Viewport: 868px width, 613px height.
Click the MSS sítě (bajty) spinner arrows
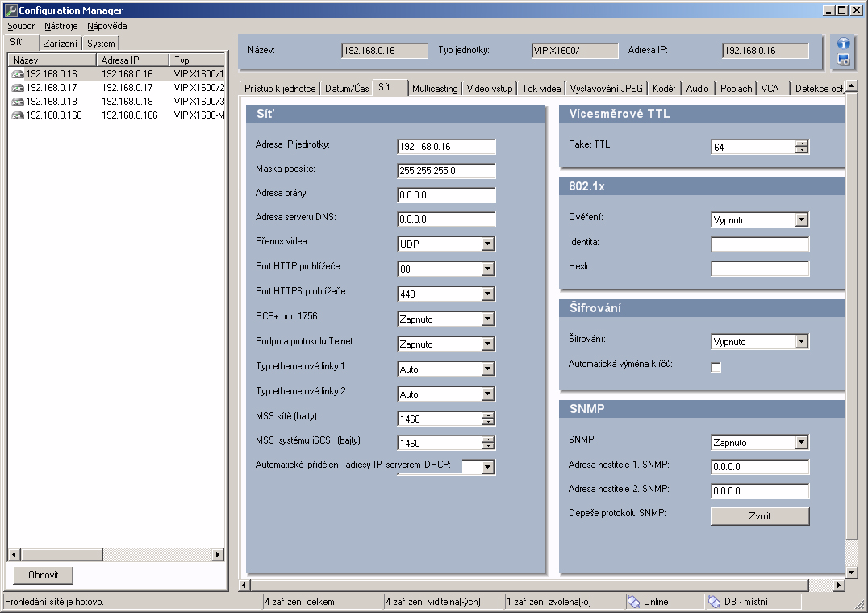tap(487, 419)
